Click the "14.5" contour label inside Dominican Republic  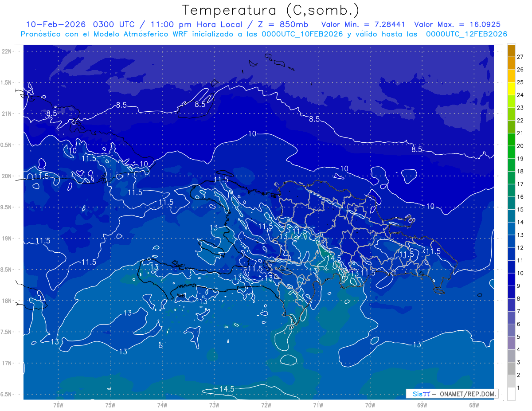coord(333,258)
